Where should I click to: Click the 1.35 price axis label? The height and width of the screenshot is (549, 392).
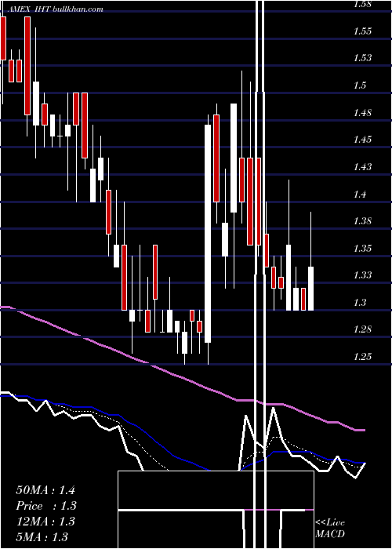(x=362, y=249)
